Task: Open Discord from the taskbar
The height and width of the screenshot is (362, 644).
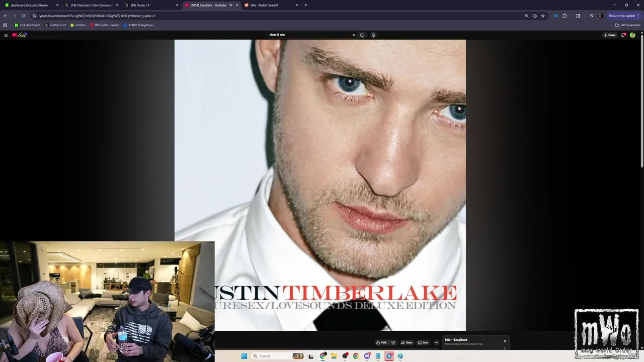Action: pyautogui.click(x=367, y=356)
